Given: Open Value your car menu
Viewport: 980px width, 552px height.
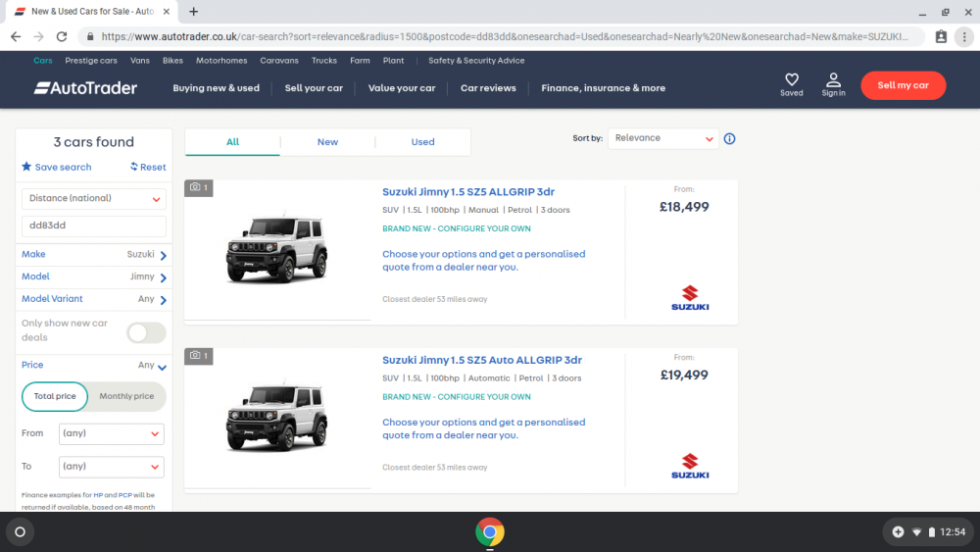Looking at the screenshot, I should (x=402, y=88).
